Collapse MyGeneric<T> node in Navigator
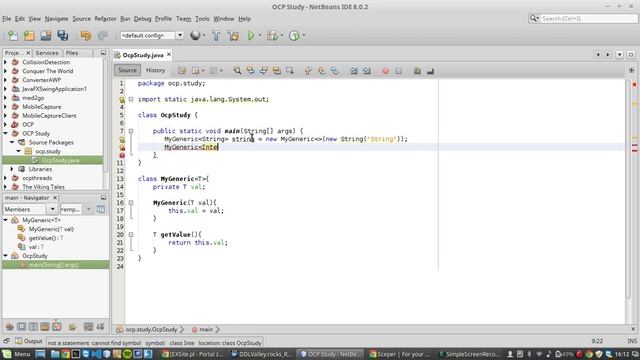The height and width of the screenshot is (360, 640). (5, 220)
